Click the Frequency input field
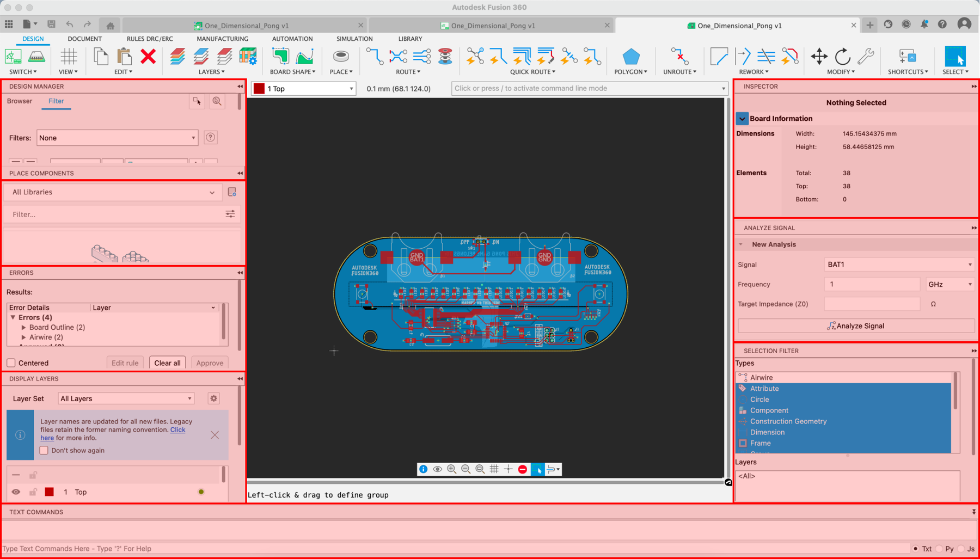The image size is (980, 559). (x=872, y=284)
